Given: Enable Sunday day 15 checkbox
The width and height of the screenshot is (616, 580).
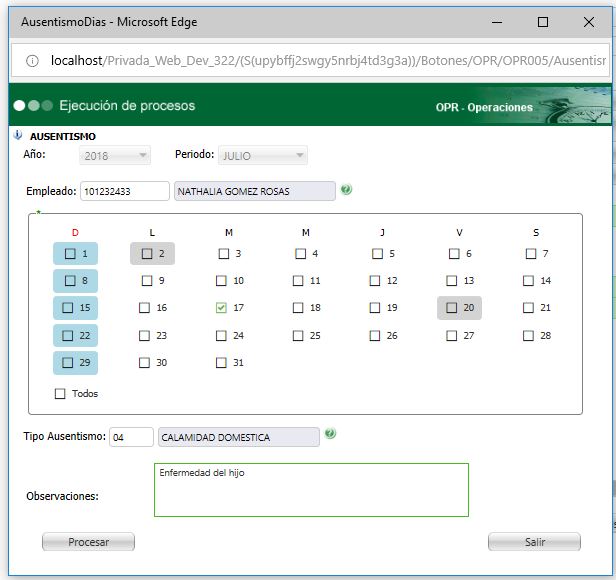Looking at the screenshot, I should pos(68,308).
